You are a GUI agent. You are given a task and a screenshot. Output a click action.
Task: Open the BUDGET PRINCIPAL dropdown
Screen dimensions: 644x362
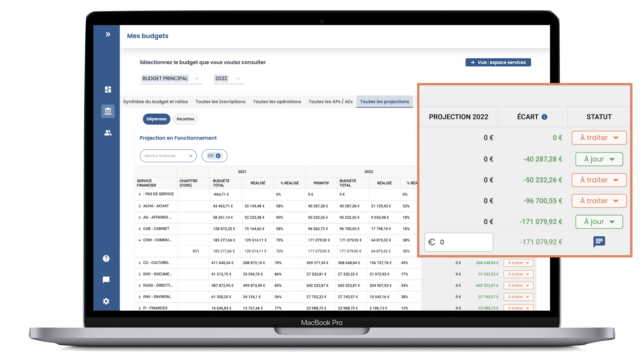click(170, 78)
